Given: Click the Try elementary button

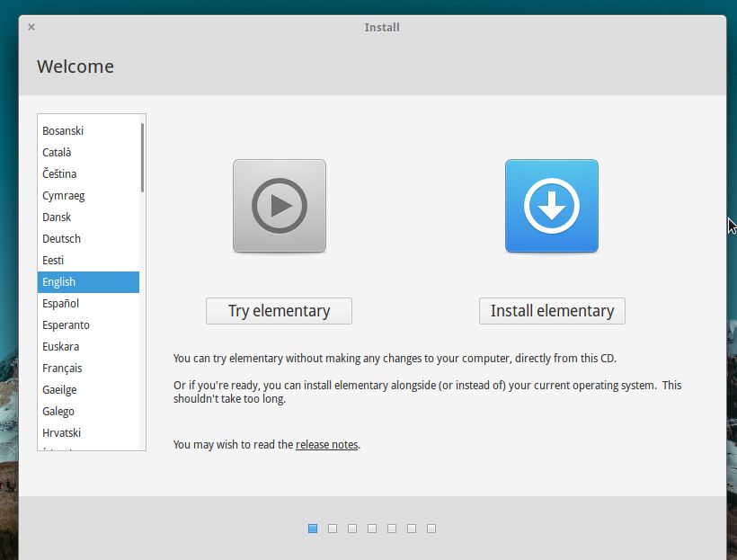Looking at the screenshot, I should click(279, 311).
